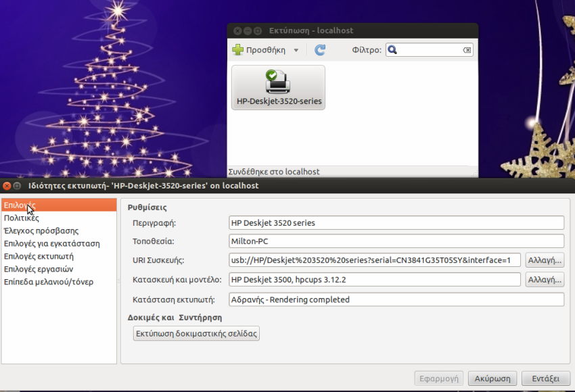Open the Προσθήκη dropdown arrow
The height and width of the screenshot is (392, 575).
[x=296, y=50]
